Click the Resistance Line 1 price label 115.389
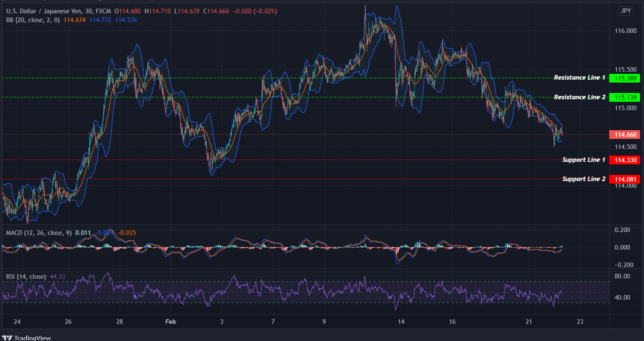 point(625,78)
